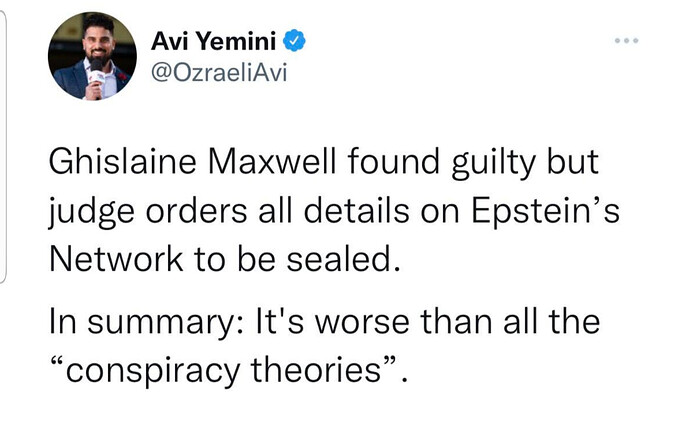Visit the @OzraeliAvi handle link
The width and height of the screenshot is (690, 430).
[219, 72]
